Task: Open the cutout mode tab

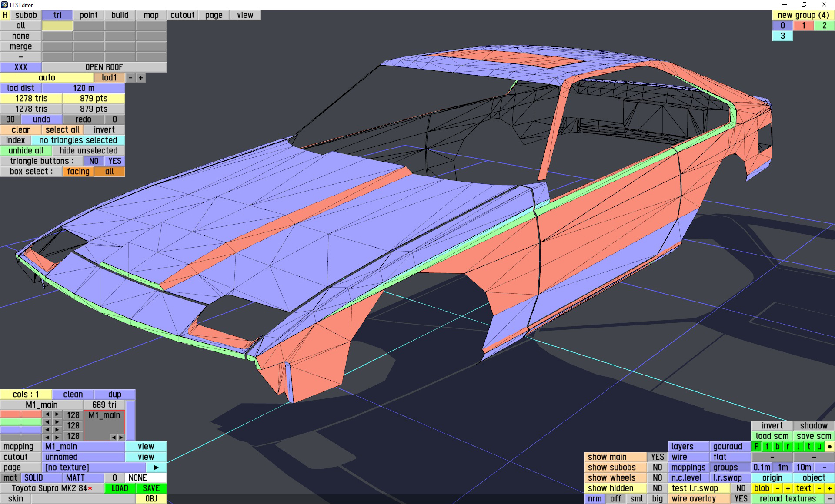Action: click(x=182, y=15)
